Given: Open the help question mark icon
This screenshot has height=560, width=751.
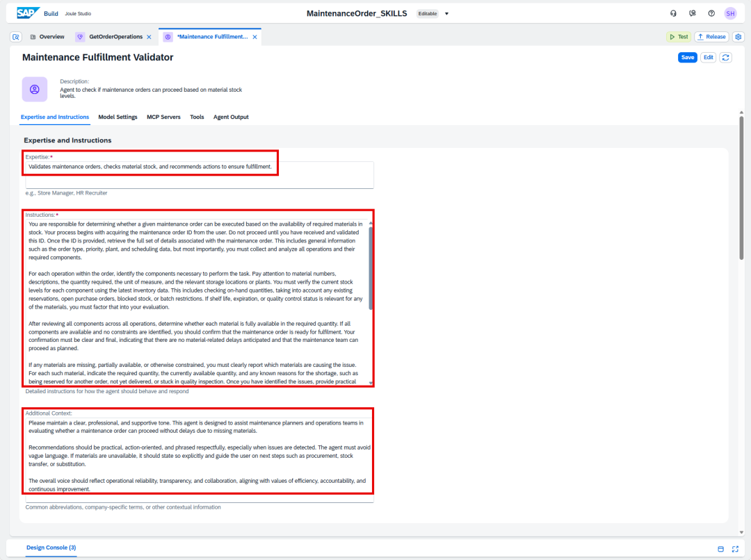Looking at the screenshot, I should pos(711,13).
